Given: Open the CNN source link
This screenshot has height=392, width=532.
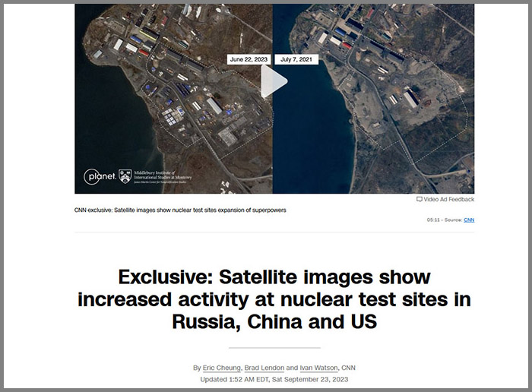Looking at the screenshot, I should coord(469,220).
